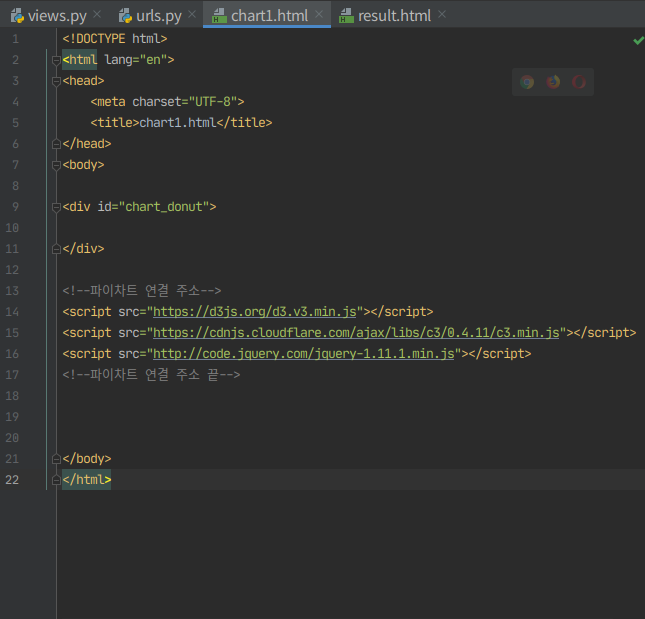Screen dimensions: 645x619
Task: Click the Python file icon on views.py tab
Action: (x=17, y=16)
